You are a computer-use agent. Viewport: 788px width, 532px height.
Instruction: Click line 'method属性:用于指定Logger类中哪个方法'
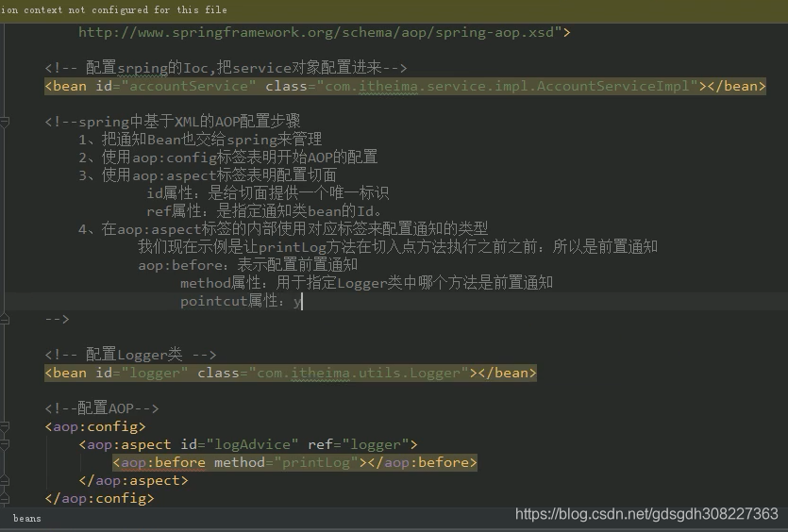[366, 283]
